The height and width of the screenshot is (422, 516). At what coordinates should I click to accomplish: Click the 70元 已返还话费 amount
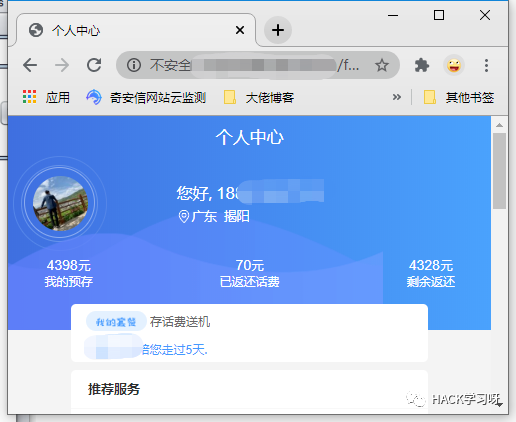(x=250, y=273)
